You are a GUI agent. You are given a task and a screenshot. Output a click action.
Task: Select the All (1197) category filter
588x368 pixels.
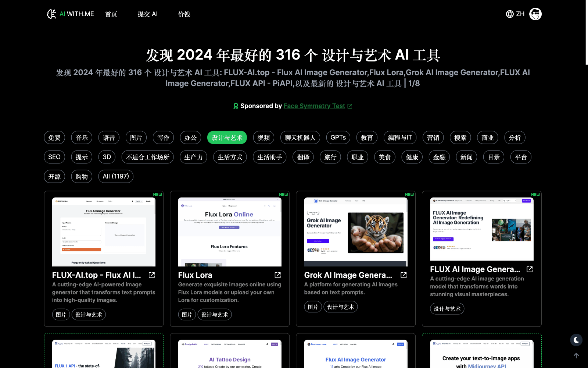point(116,176)
